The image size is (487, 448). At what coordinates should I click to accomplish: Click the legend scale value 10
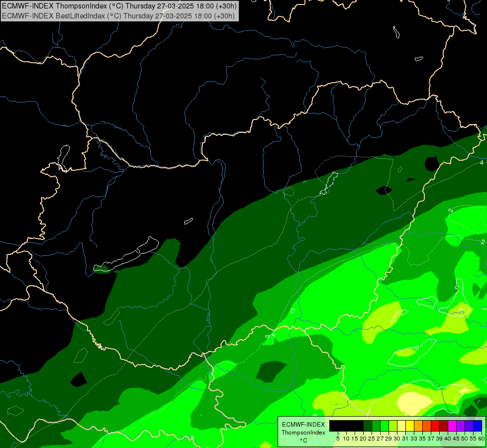pyautogui.click(x=346, y=439)
